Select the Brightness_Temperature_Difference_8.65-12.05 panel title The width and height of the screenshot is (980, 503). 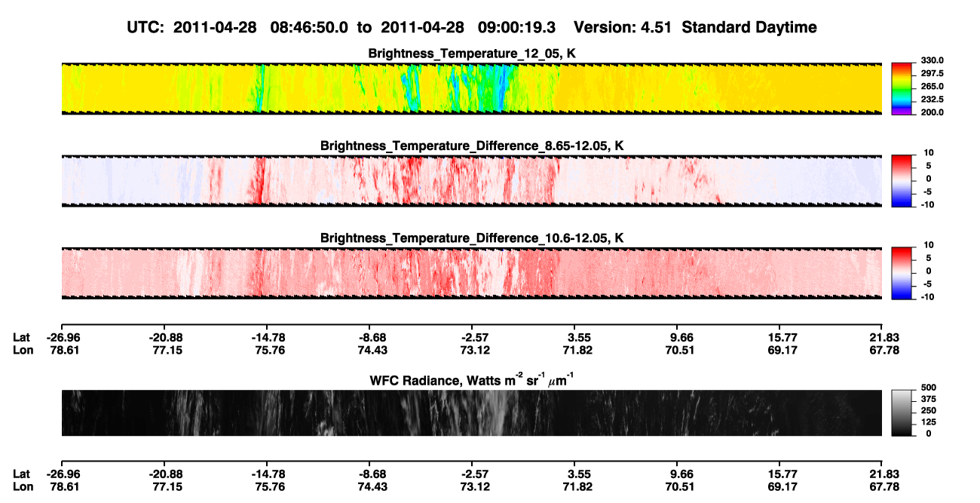[x=472, y=146]
